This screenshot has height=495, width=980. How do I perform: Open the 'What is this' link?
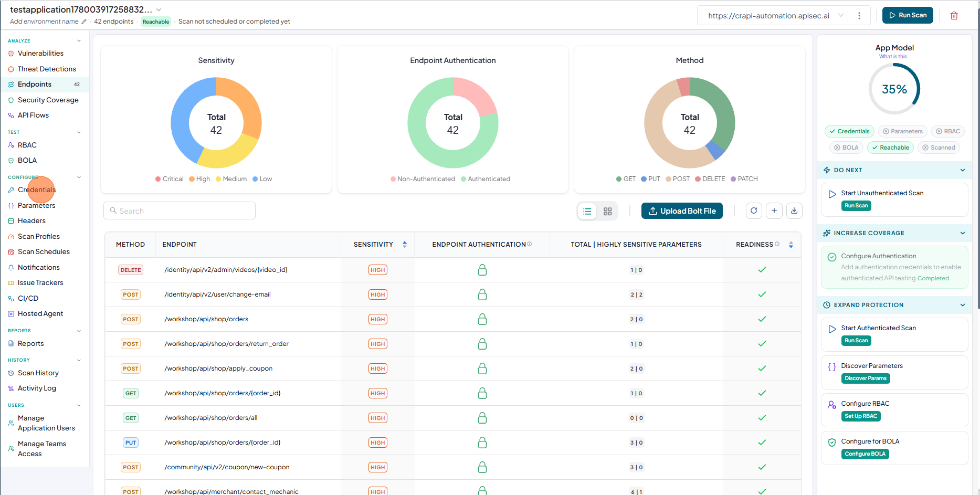click(x=893, y=57)
